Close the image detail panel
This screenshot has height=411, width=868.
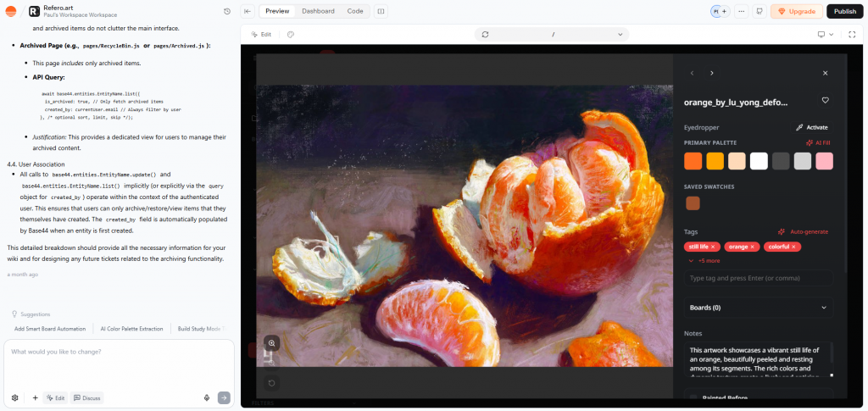[825, 74]
